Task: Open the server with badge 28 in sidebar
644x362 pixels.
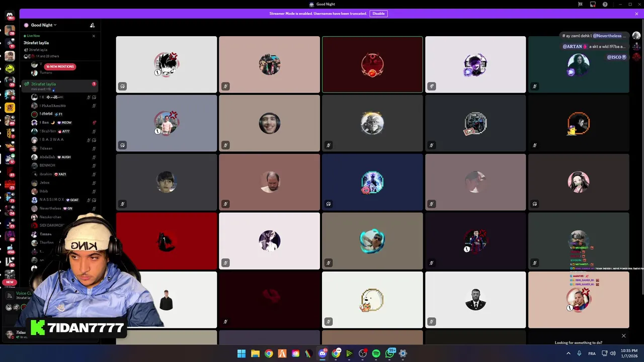Action: click(x=10, y=30)
